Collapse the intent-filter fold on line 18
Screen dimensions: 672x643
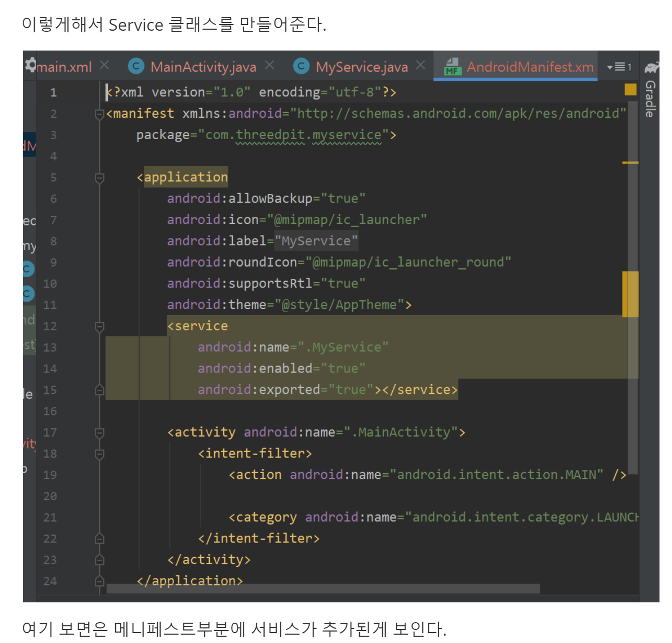point(99,454)
